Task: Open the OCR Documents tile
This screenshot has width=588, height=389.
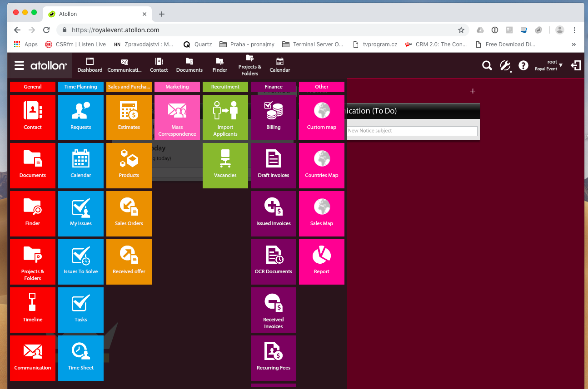Action: [273, 261]
